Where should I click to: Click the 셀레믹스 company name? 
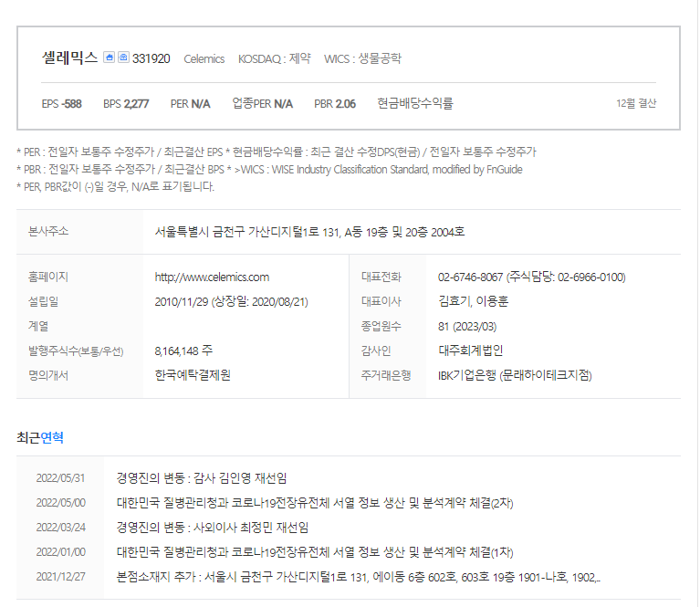(69, 58)
